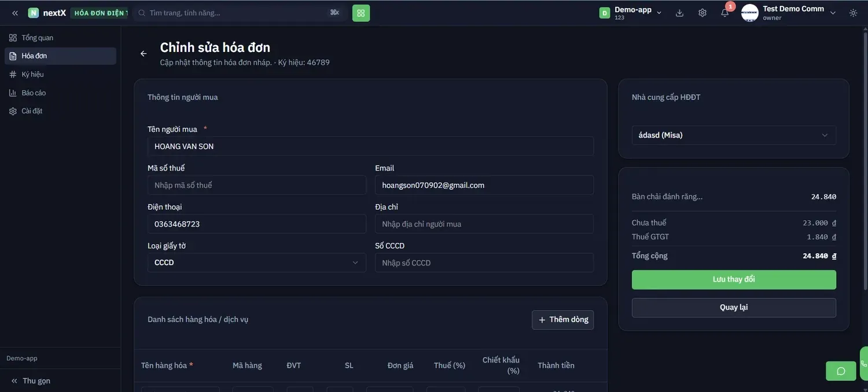This screenshot has width=868, height=392.
Task: Click Thêm dòng button
Action: [x=563, y=320]
